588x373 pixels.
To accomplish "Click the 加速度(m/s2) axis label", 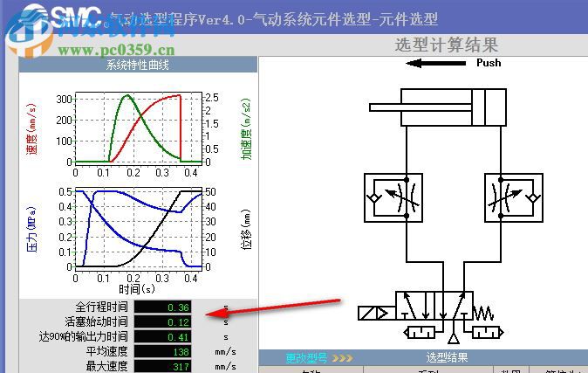I will click(246, 128).
